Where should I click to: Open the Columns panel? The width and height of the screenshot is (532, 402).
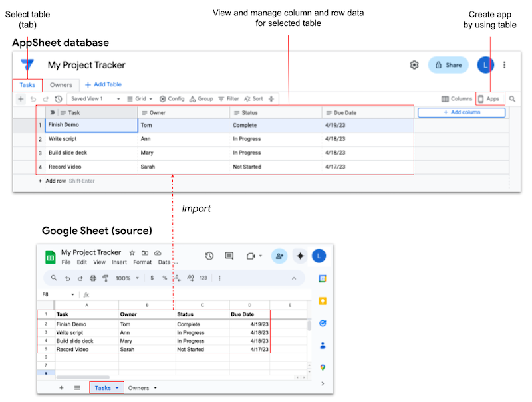coord(457,99)
